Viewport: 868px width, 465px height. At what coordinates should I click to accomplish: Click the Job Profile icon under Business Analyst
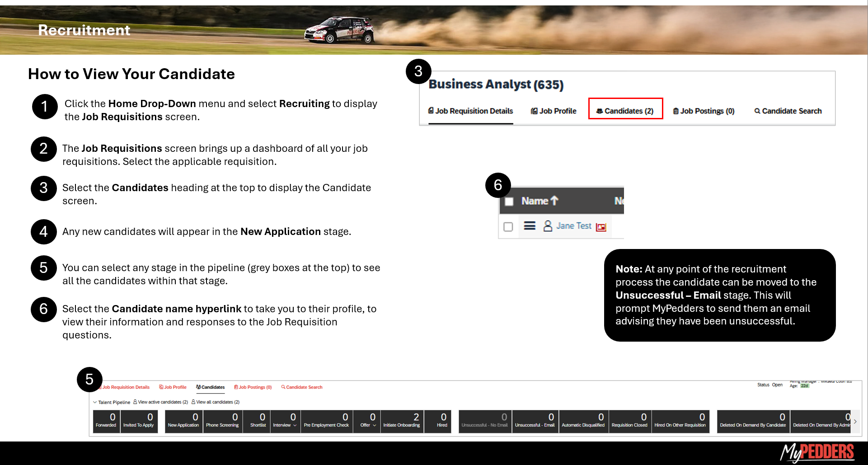tap(534, 111)
